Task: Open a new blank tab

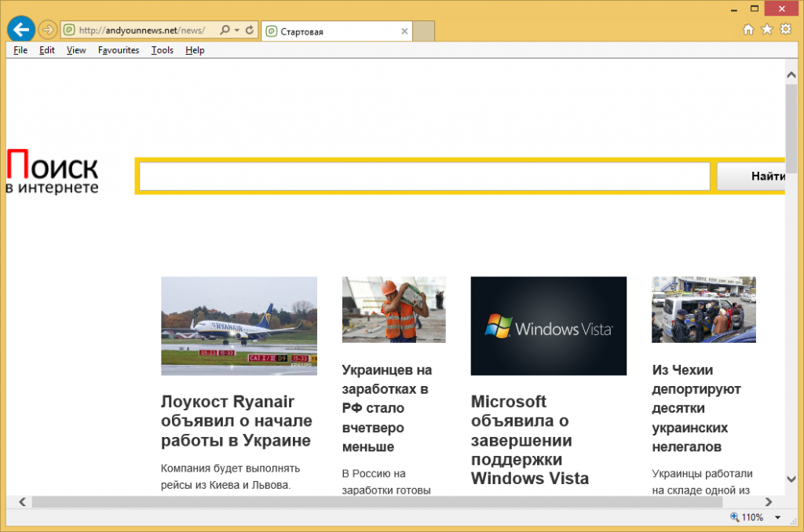Action: pyautogui.click(x=424, y=31)
